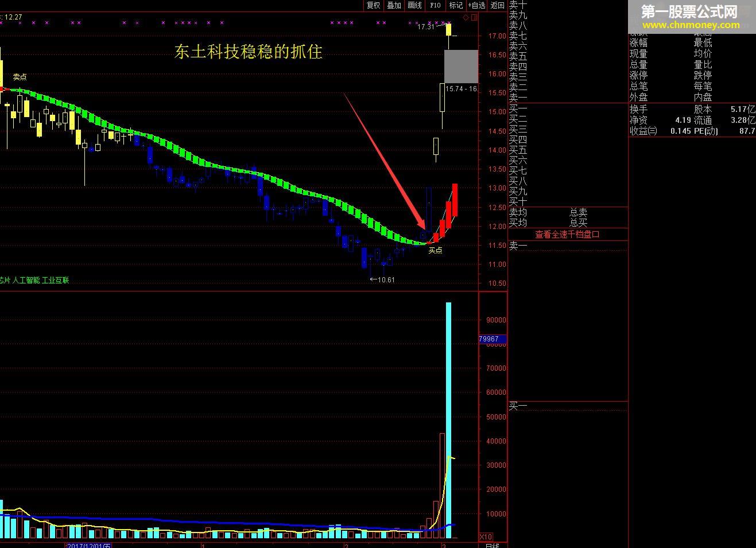Click the red square panel icon
This screenshot has height=548, width=756.
click(x=474, y=18)
